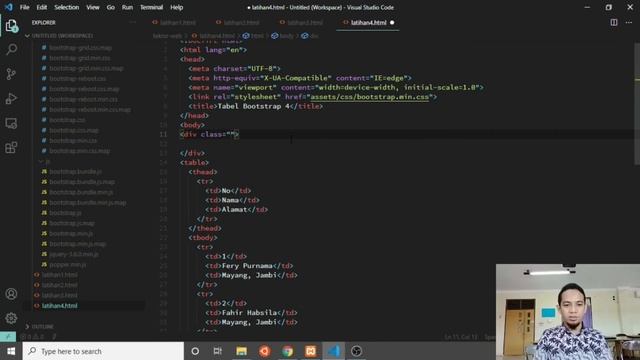Click inside the div class attribute quotes
Image resolution: width=640 pixels, height=360 pixels.
click(232, 134)
